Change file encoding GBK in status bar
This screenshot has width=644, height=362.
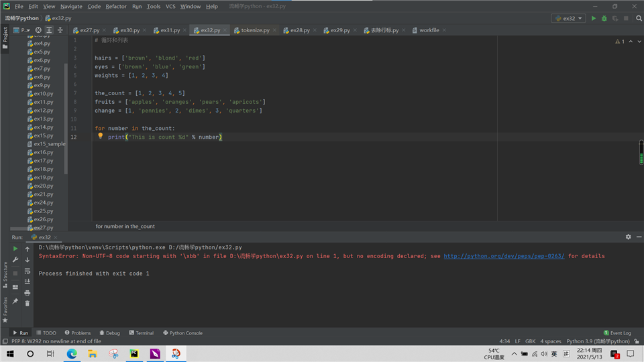click(x=530, y=341)
